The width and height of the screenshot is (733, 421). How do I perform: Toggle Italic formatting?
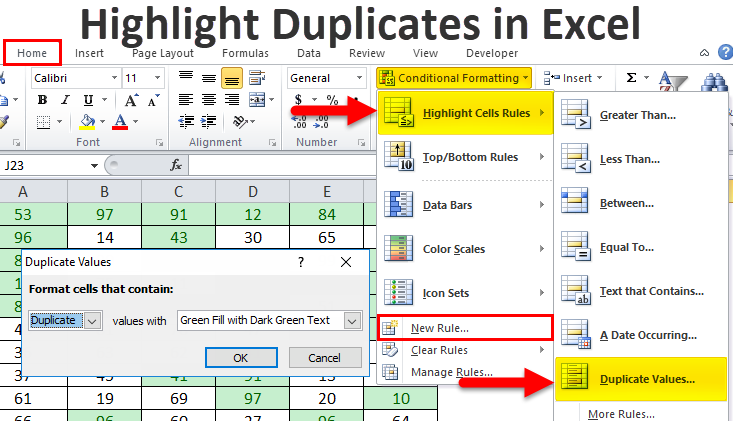click(x=65, y=100)
